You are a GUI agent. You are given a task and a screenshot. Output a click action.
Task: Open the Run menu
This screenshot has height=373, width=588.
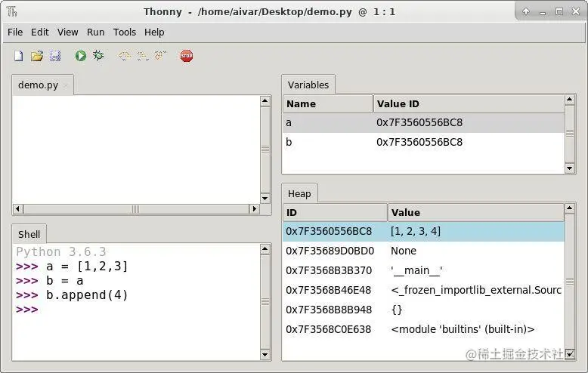pos(96,32)
